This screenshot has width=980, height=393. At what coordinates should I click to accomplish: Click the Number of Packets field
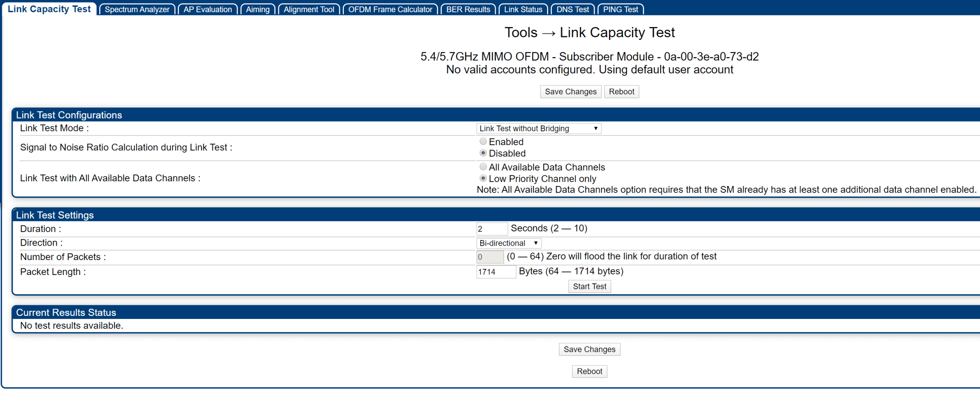tap(490, 257)
